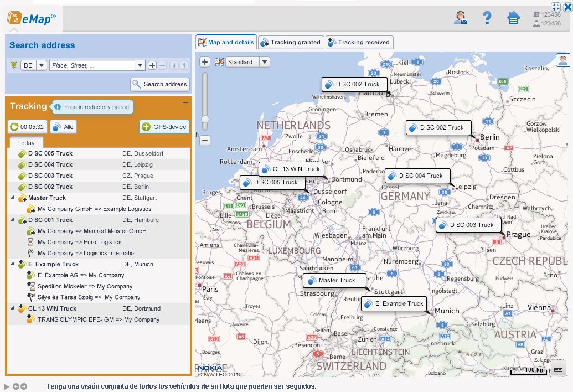573x392 pixels.
Task: Click the blue question mark help icon
Action: [x=487, y=18]
